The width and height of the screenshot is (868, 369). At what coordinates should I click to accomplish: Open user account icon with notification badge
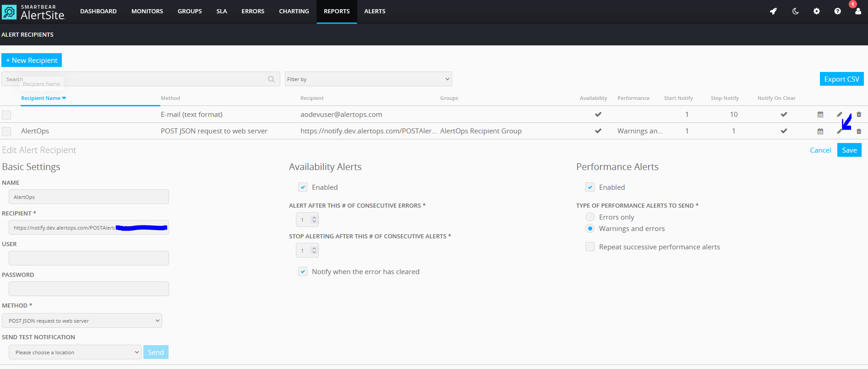[858, 11]
